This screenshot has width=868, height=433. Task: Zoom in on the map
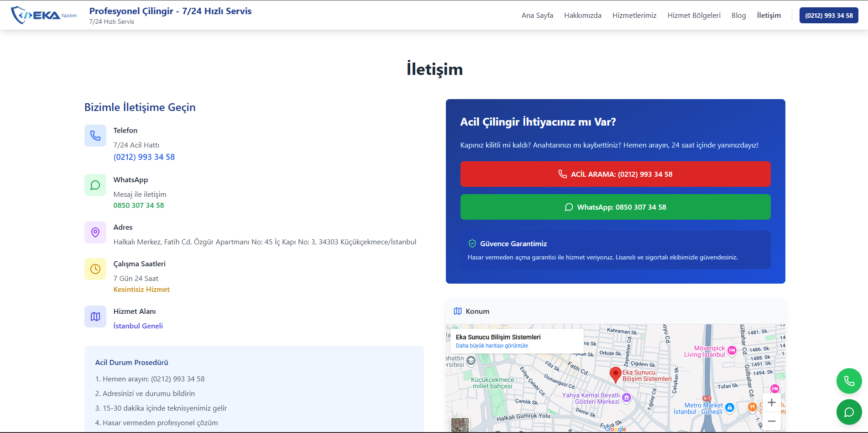point(771,402)
